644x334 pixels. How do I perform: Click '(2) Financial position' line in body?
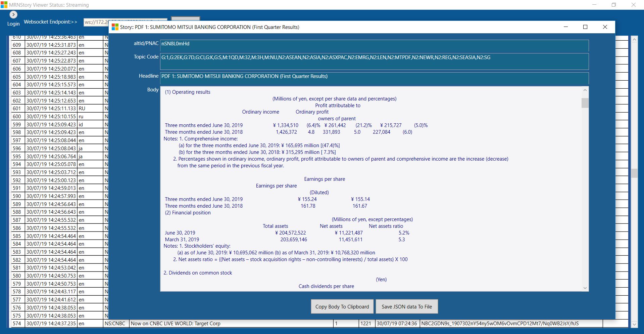point(188,213)
